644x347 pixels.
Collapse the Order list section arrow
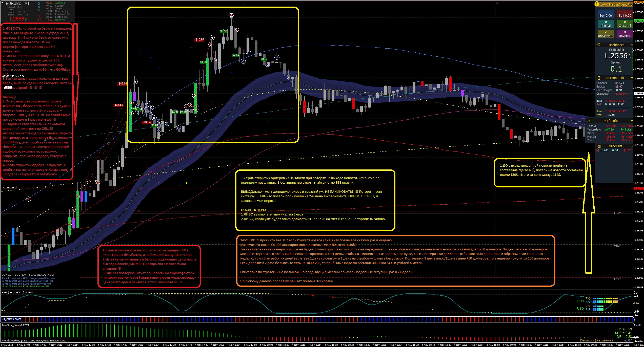click(x=632, y=146)
